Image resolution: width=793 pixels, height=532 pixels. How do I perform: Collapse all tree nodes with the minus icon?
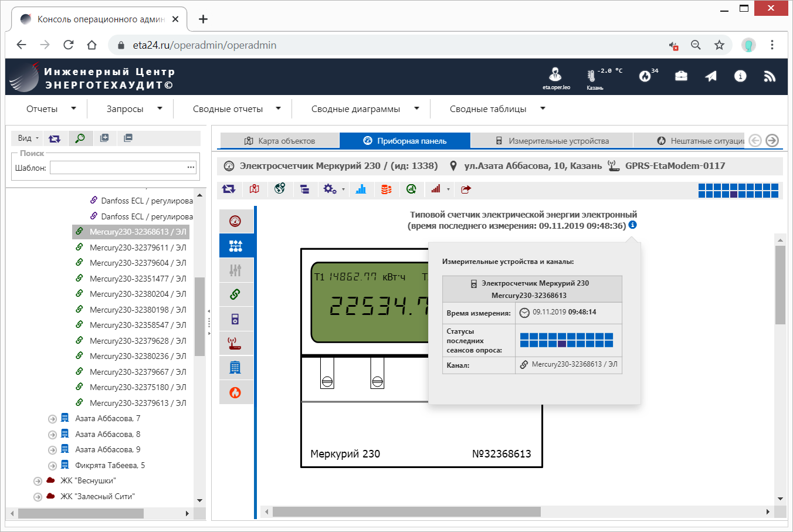(x=128, y=138)
